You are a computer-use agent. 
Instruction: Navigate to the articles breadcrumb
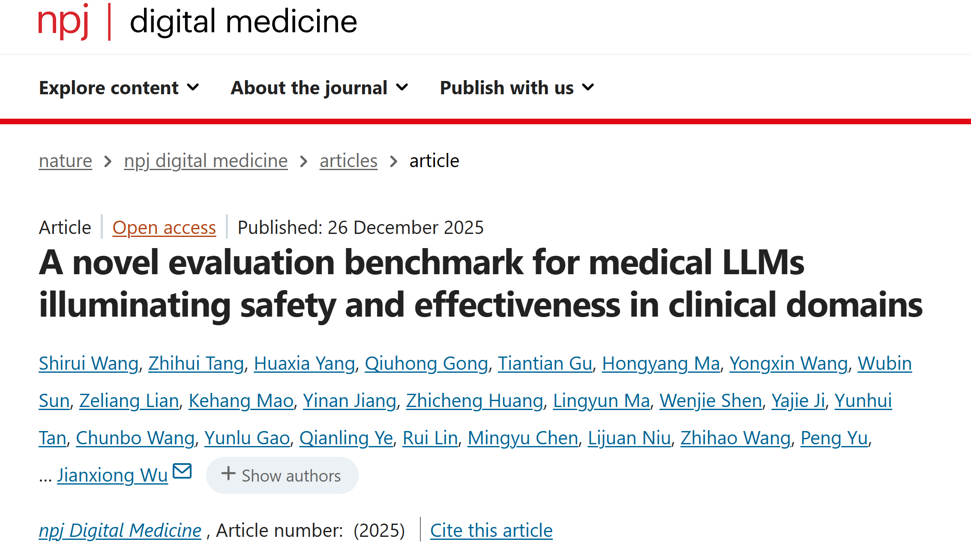[x=348, y=161]
